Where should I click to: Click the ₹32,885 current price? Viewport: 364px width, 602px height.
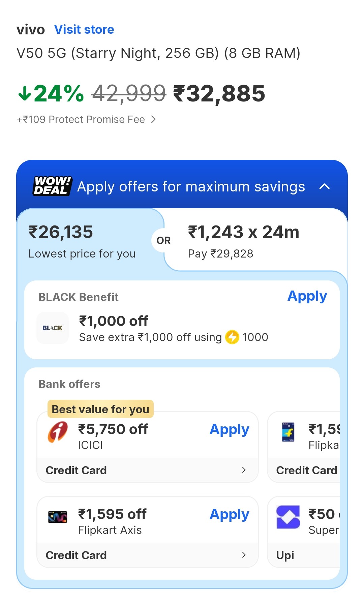pyautogui.click(x=219, y=93)
